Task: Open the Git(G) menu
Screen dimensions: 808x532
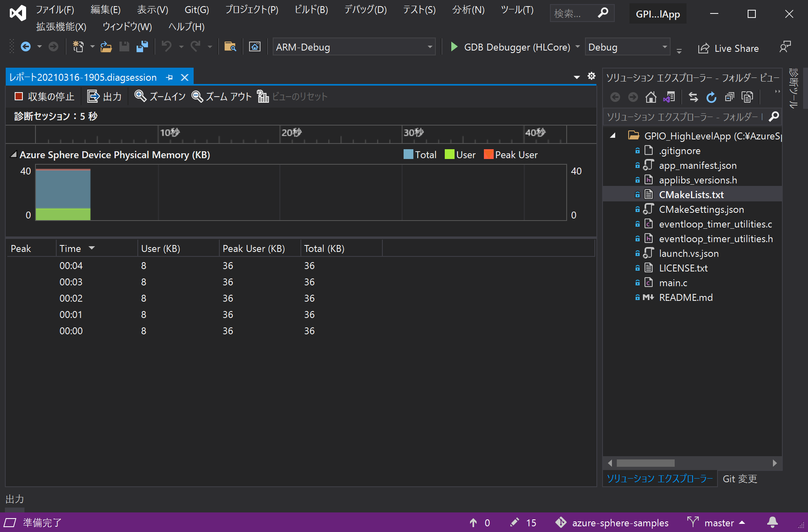Action: pyautogui.click(x=196, y=10)
